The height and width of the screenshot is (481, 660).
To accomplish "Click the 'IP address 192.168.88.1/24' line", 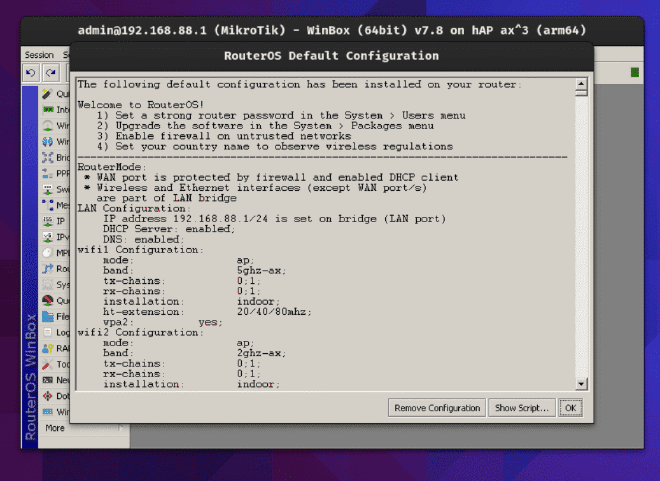I will click(x=274, y=219).
